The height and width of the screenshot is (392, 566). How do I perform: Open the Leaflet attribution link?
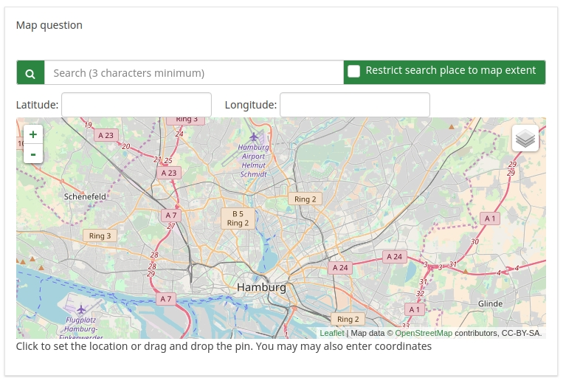331,333
